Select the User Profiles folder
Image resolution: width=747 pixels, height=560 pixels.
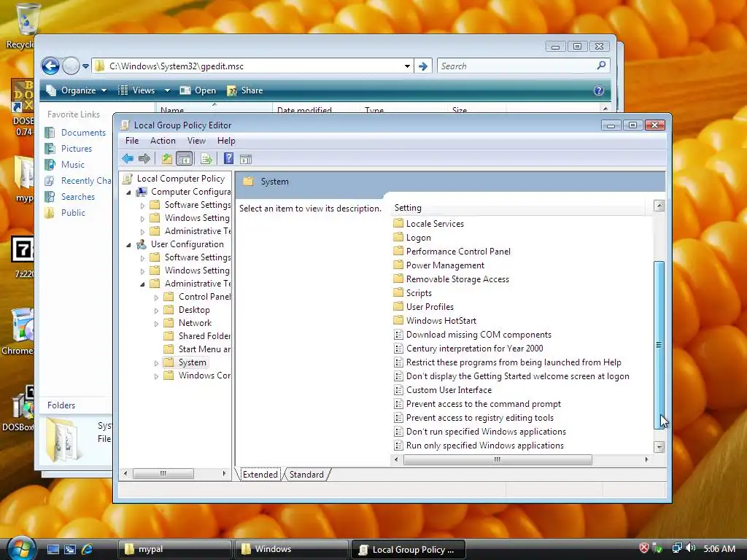coord(424,307)
